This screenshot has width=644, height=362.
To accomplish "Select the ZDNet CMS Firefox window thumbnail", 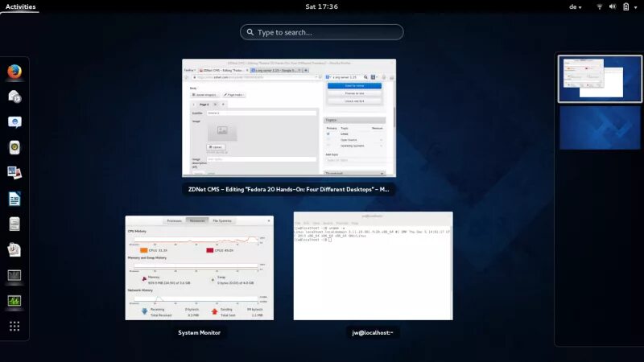I will (289, 118).
